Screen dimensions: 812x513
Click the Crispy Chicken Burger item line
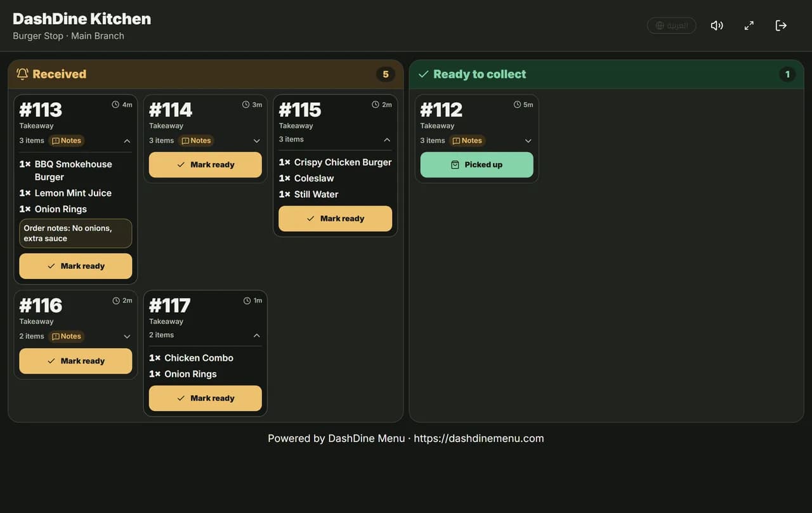pos(335,162)
